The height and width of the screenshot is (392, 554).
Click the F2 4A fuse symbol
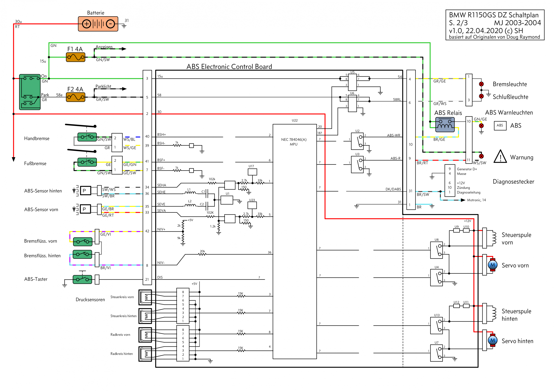tap(75, 97)
